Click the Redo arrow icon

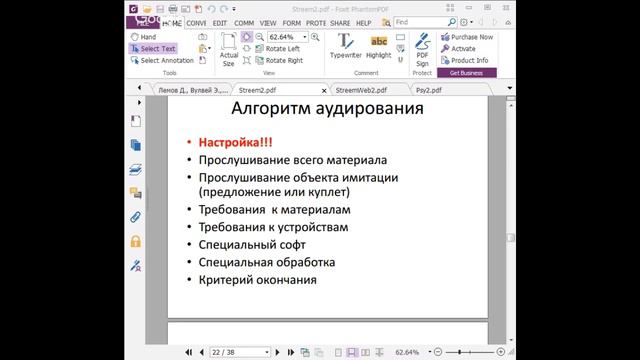224,9
